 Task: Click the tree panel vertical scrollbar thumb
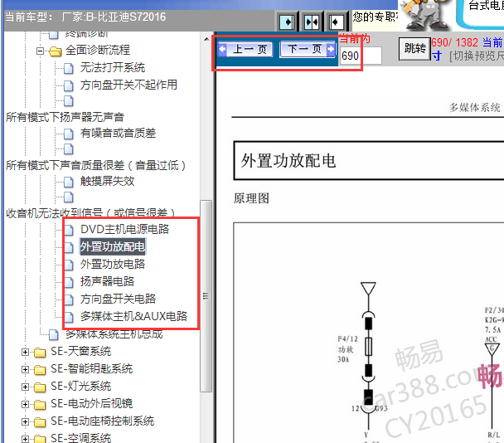coord(206,296)
